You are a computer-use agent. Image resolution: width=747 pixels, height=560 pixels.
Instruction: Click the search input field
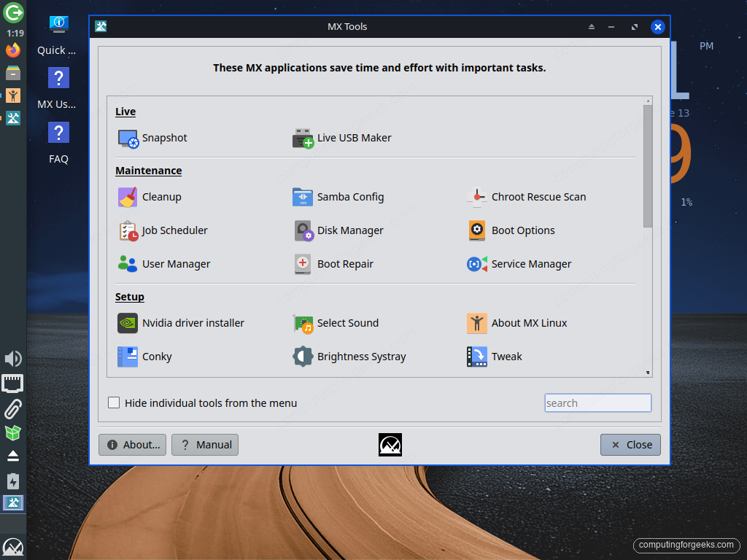tap(598, 402)
